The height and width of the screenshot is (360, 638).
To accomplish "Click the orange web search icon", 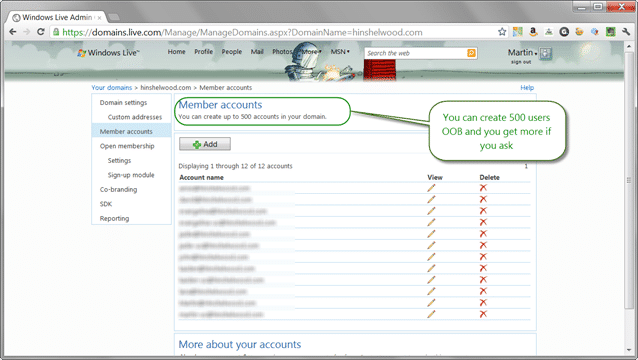I will click(x=471, y=53).
